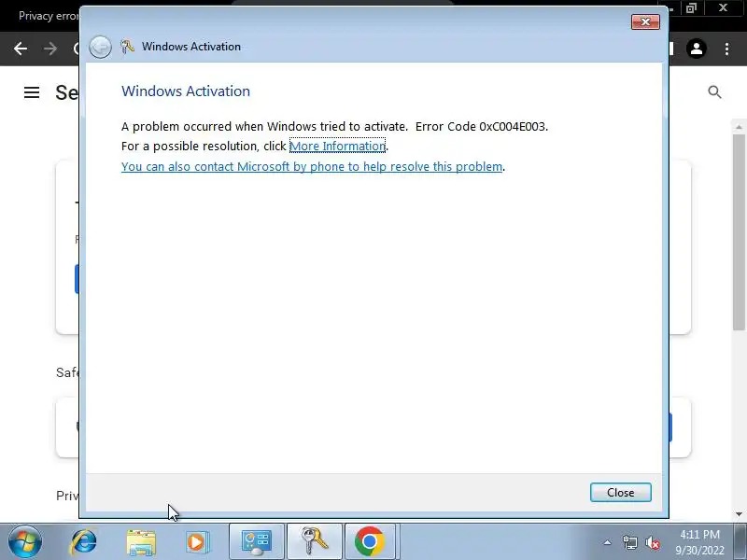This screenshot has height=560, width=747.
Task: Click the Chrome page scrollbar thumb
Action: (x=740, y=231)
